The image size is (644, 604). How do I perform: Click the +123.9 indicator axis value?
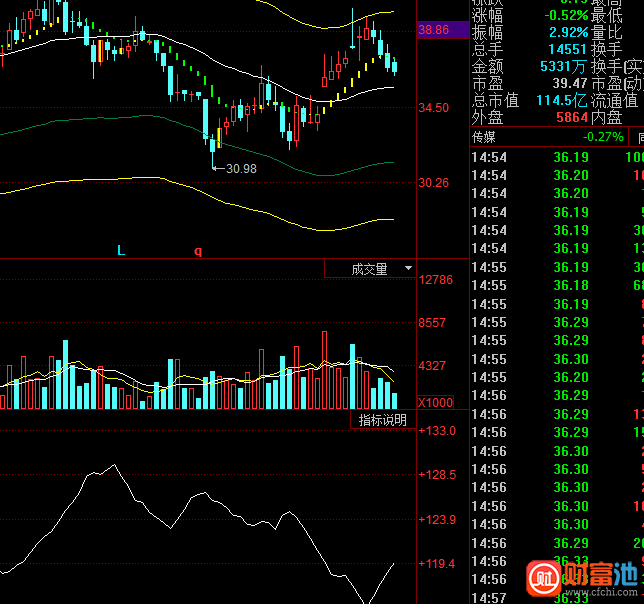(x=437, y=520)
